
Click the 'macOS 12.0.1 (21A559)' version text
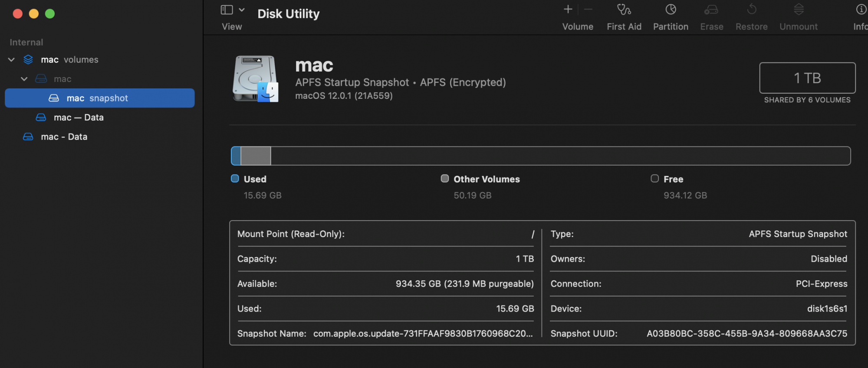[344, 96]
